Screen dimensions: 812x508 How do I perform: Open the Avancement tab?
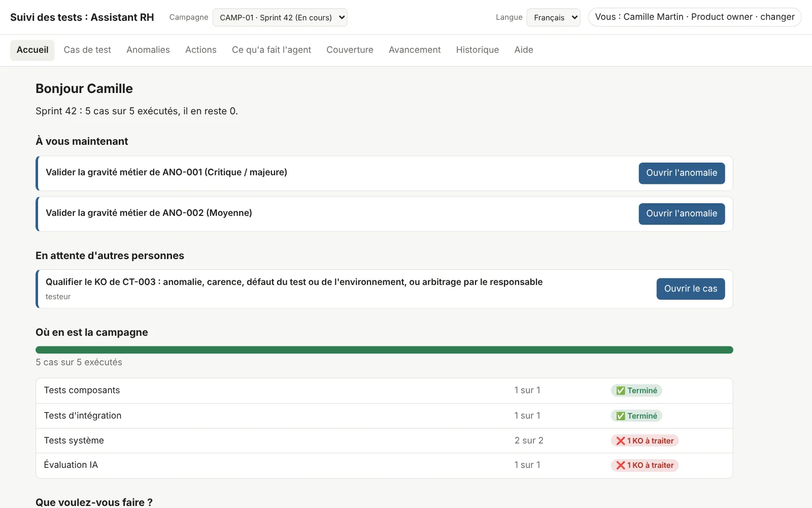point(415,50)
